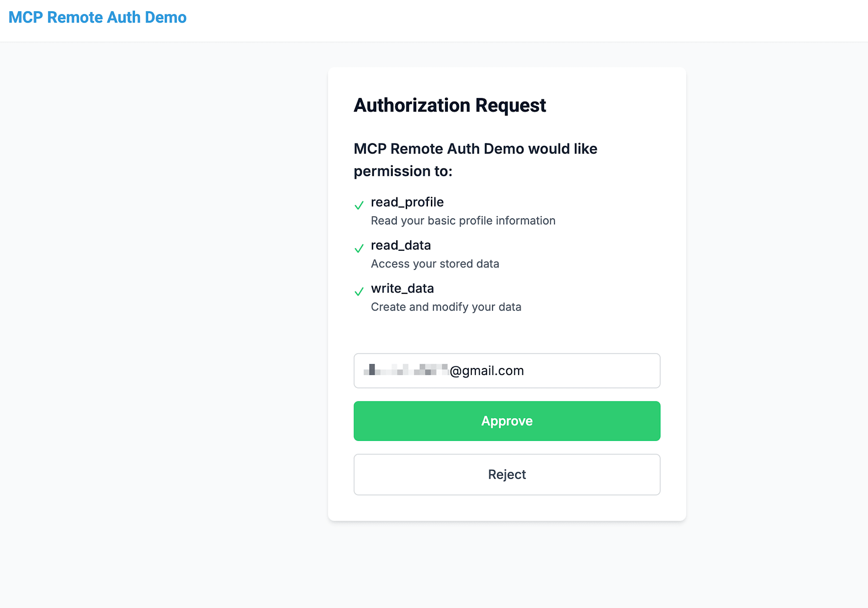The width and height of the screenshot is (868, 608).
Task: Reject the authorization request
Action: (x=507, y=474)
